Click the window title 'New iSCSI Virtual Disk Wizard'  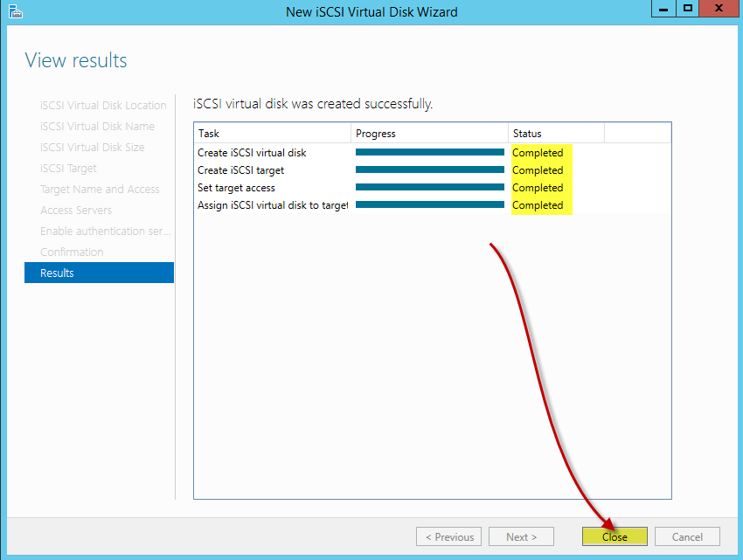[x=371, y=12]
